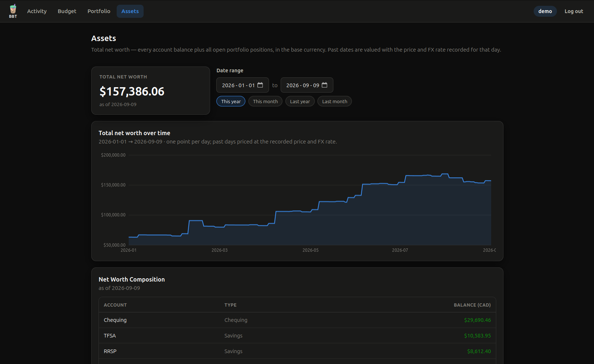Open calendar picker for start date

coord(260,85)
